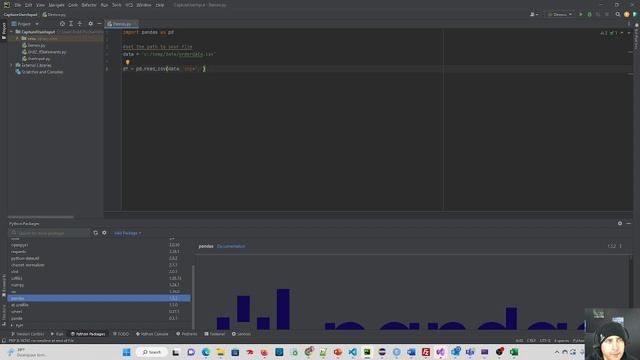
Task: Select the Demo.py editor tab
Action: tap(121, 24)
